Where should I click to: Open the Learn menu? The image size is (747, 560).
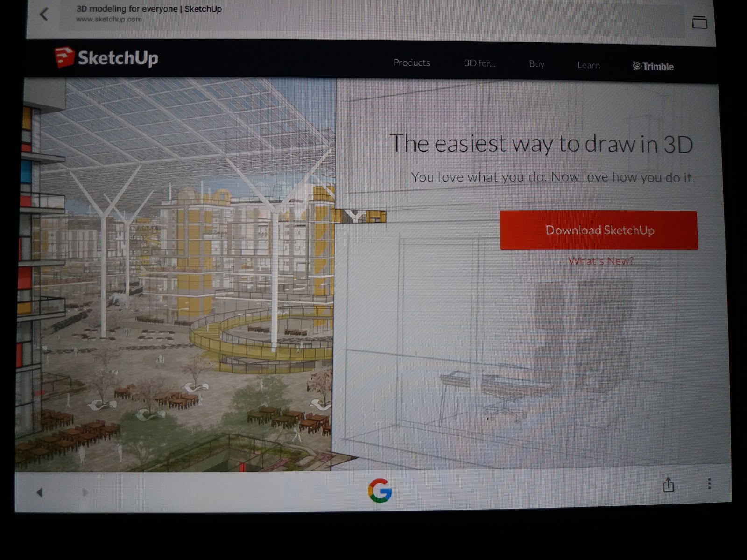coord(588,65)
